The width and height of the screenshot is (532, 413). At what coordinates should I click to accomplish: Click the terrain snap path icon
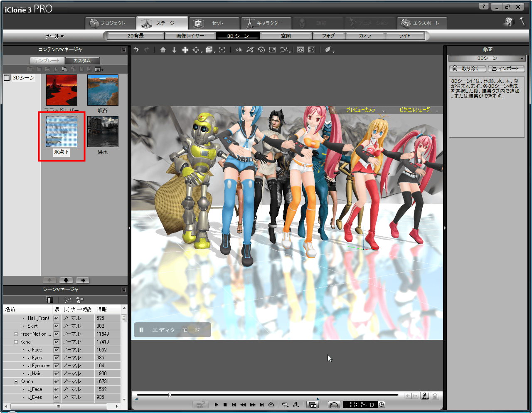(284, 50)
